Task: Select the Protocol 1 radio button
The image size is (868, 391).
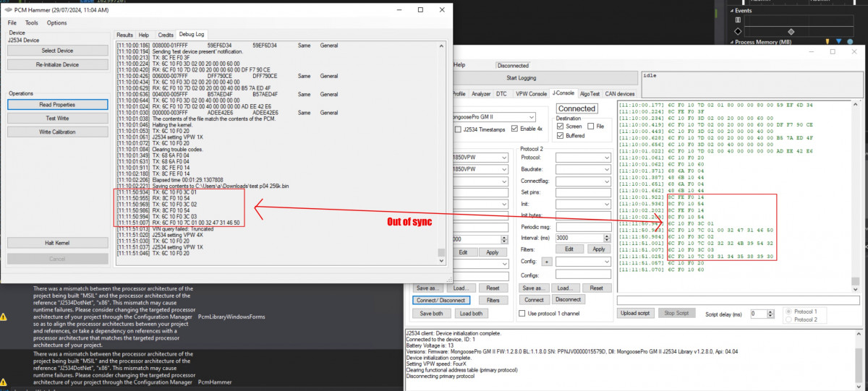Action: click(789, 311)
